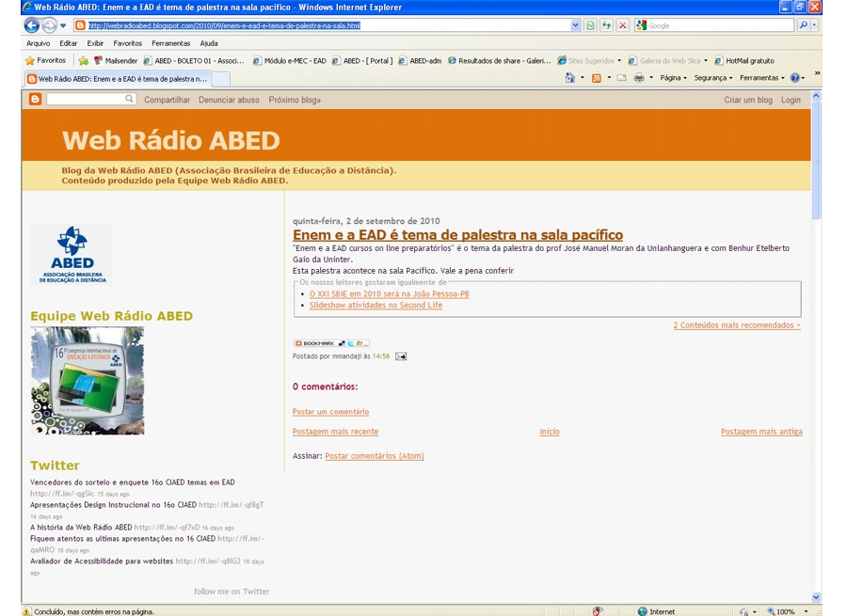Open the Módulo e-MEC - EAD favorite
847x616 pixels.
(x=290, y=60)
